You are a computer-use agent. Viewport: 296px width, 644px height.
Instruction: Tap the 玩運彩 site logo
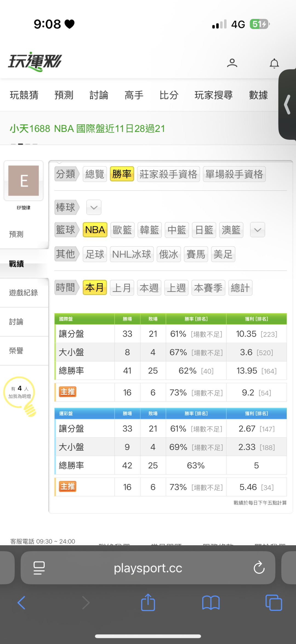[x=35, y=62]
